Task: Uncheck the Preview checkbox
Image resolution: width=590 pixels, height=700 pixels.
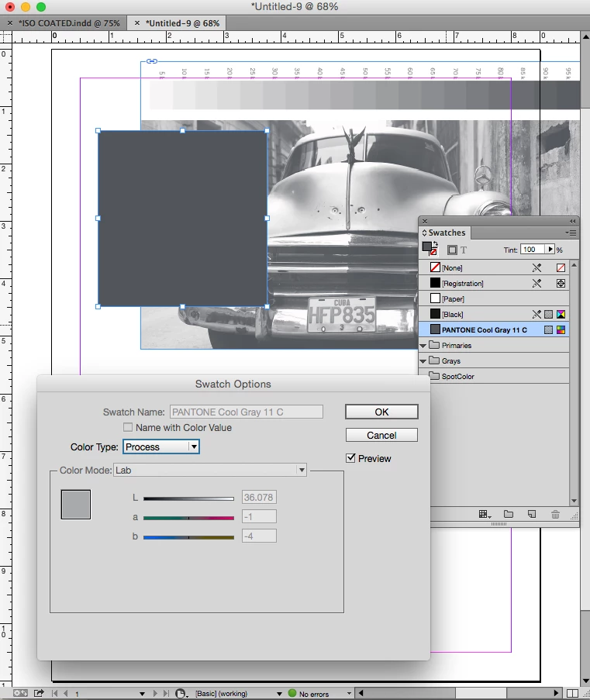Action: 350,458
